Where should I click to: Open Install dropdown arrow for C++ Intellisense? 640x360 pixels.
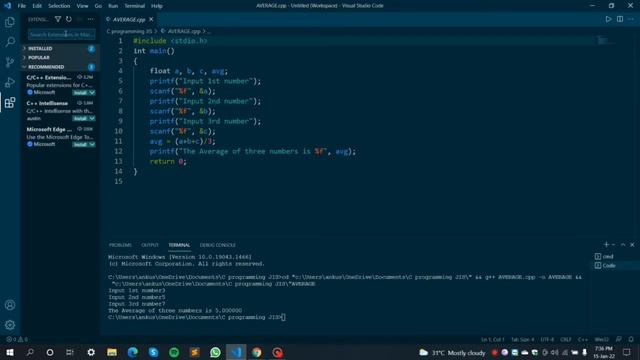coord(92,118)
